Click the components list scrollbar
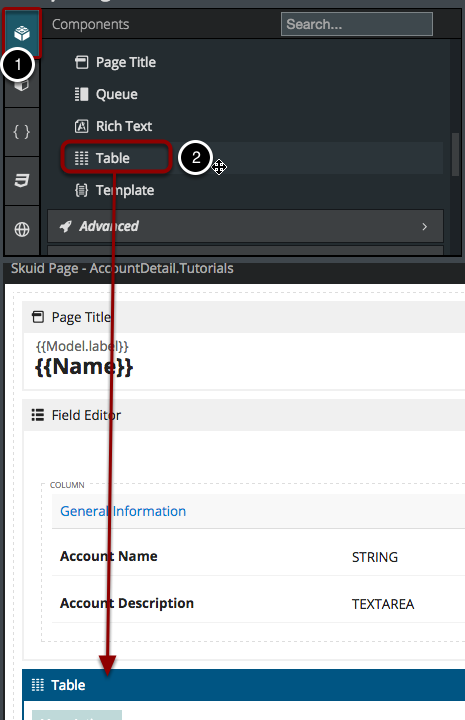The image size is (465, 720). [455, 155]
